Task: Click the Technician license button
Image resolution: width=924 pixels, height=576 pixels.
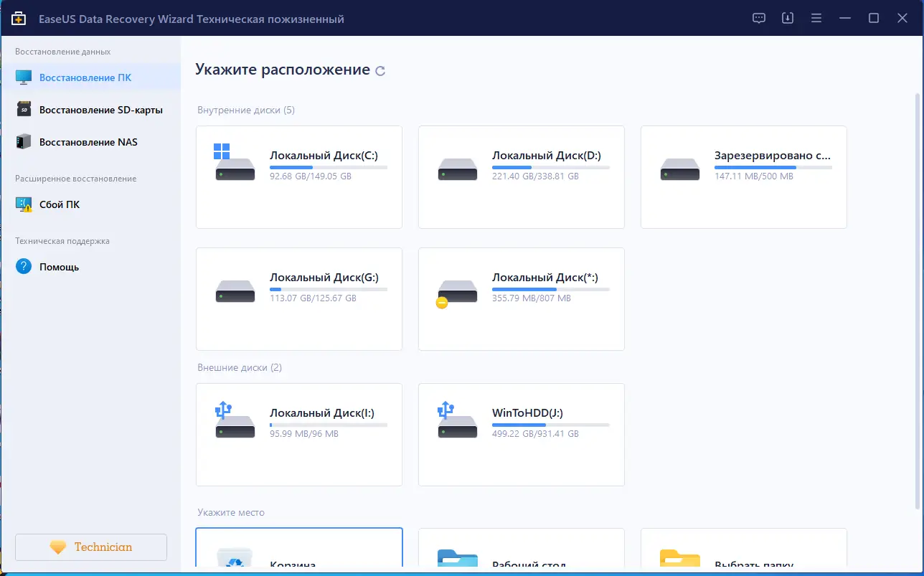Action: click(x=90, y=547)
